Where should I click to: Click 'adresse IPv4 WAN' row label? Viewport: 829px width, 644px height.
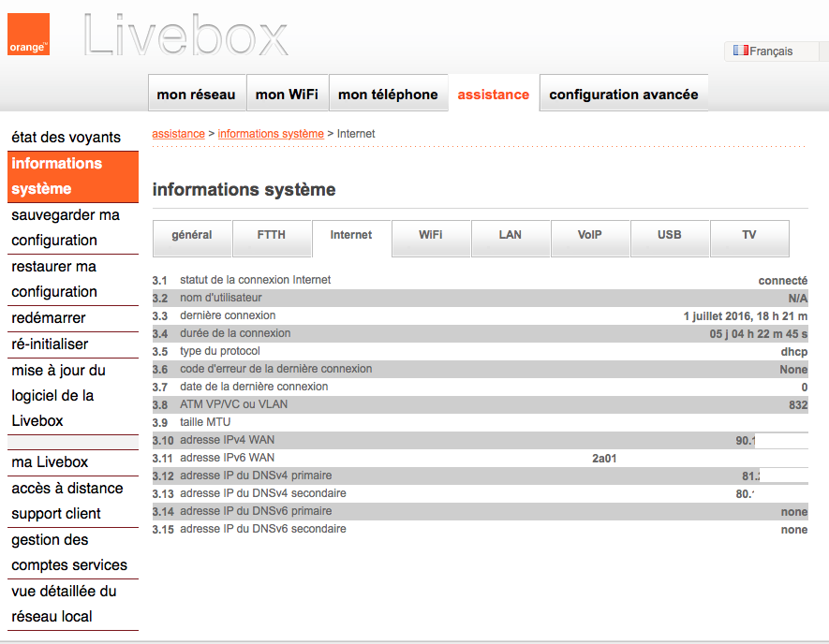coord(228,440)
